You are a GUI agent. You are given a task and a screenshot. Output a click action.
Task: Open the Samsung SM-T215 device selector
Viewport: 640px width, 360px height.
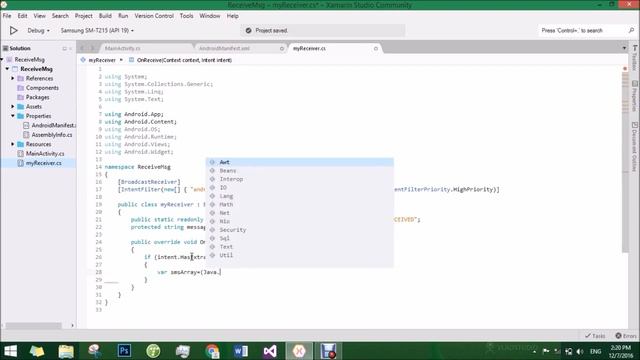97,31
